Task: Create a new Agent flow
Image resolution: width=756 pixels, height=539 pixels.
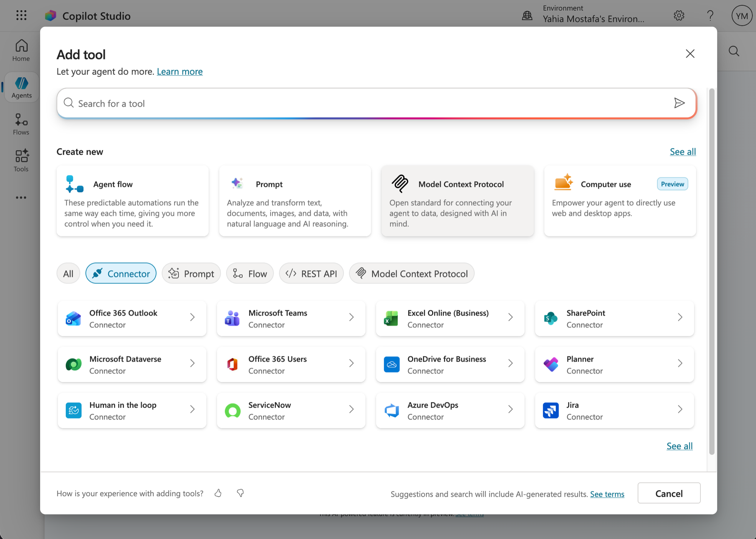Action: (x=133, y=201)
